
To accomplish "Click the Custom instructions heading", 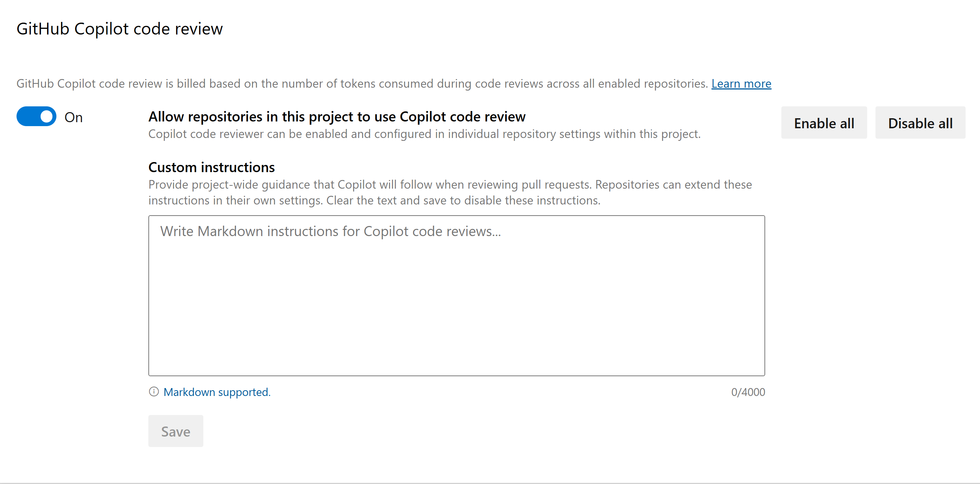I will coord(212,167).
